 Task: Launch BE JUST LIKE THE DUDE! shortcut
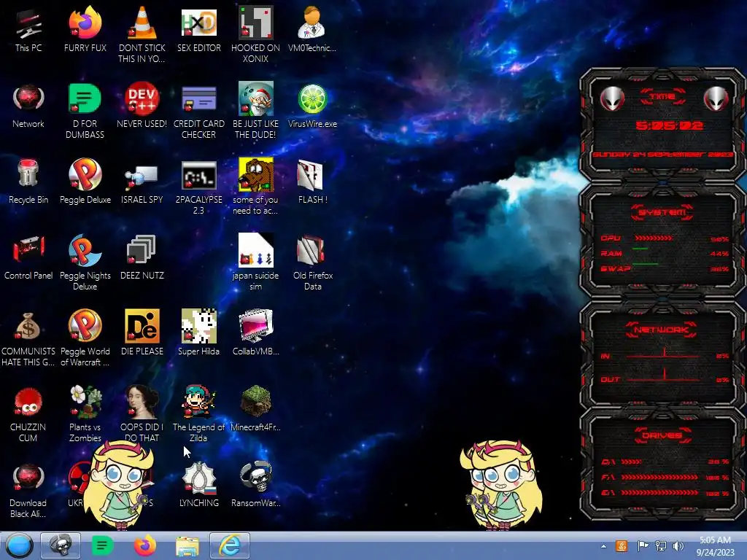tap(255, 111)
